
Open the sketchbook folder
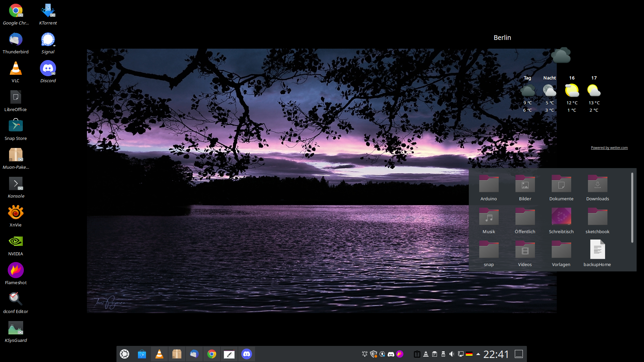pos(597,221)
